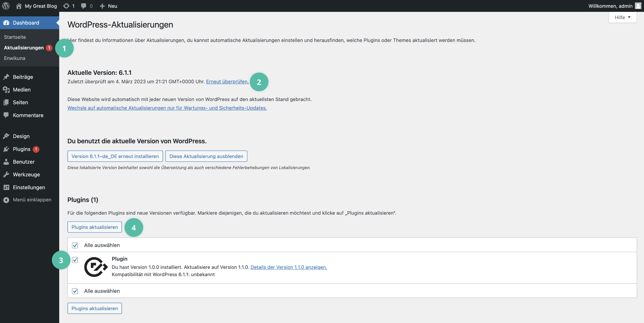Expand the Hilfe dropdown
The height and width of the screenshot is (323, 644).
click(x=623, y=17)
